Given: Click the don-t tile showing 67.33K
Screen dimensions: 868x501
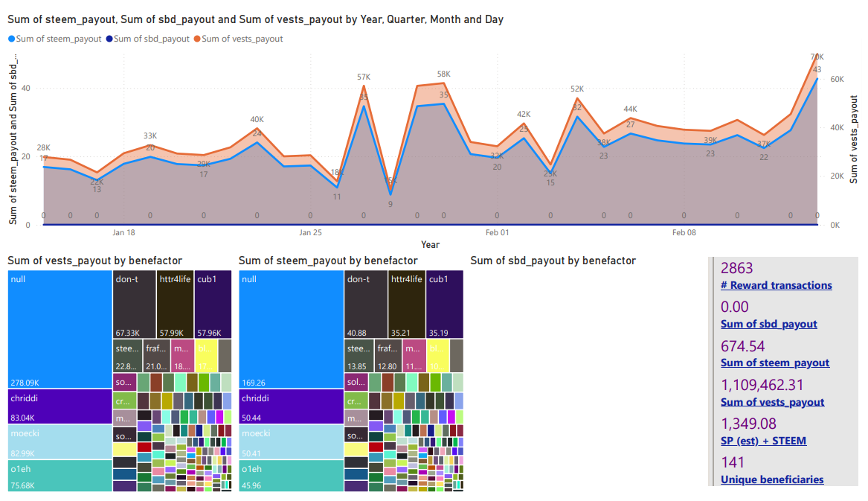Looking at the screenshot, I should coord(135,304).
